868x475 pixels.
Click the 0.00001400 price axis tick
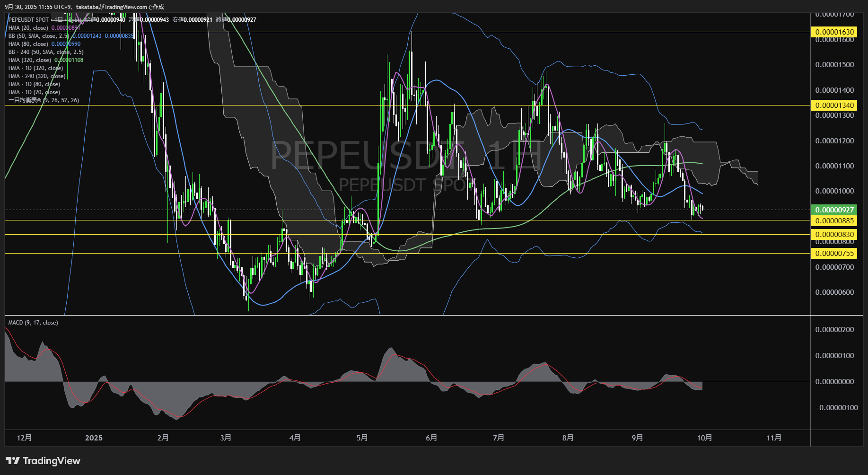(835, 90)
